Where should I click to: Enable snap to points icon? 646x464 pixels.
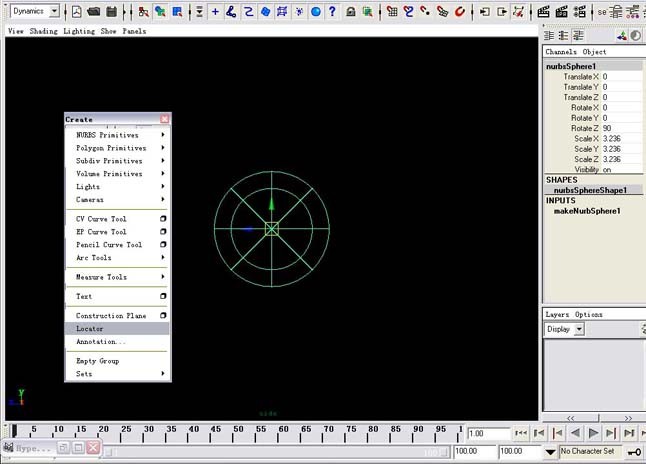[425, 12]
